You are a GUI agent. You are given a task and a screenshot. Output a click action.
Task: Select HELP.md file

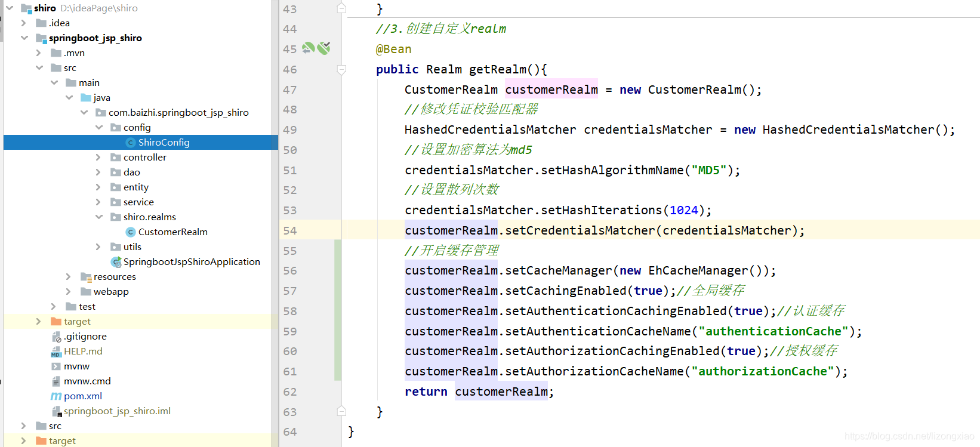83,352
